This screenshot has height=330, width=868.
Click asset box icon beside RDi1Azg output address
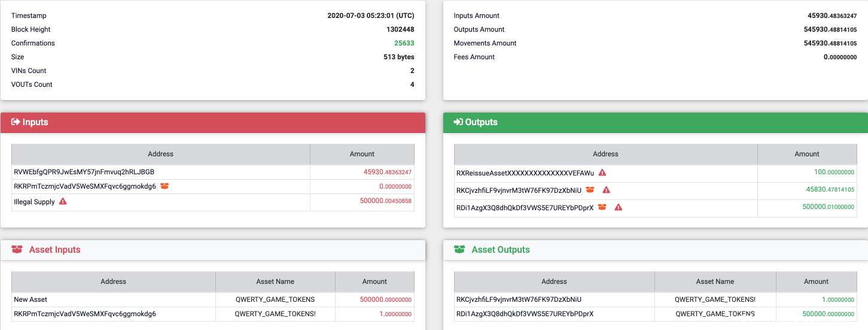[x=602, y=207]
